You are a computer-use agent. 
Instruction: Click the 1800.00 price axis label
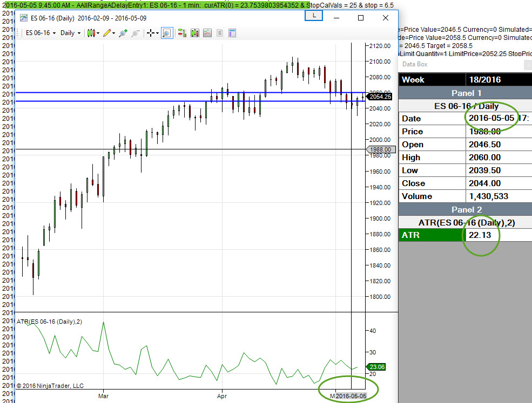pyautogui.click(x=380, y=297)
